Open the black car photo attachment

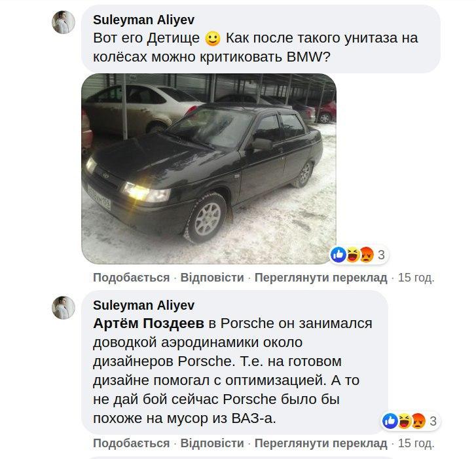tap(209, 169)
